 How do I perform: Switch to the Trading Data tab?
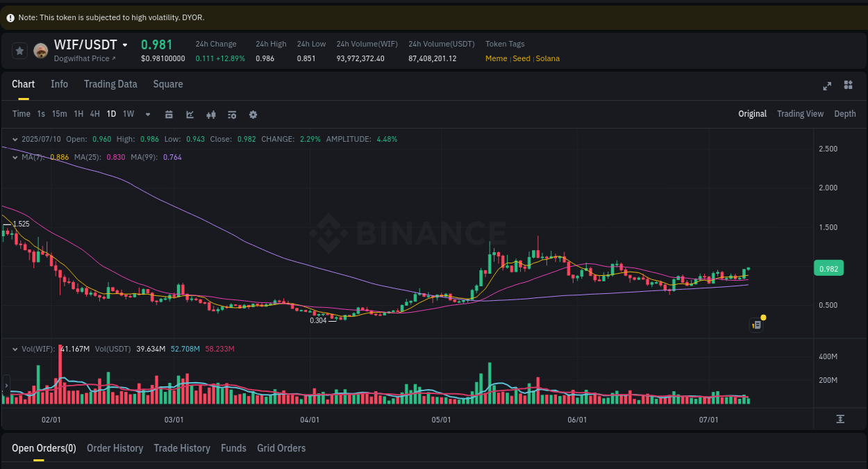(110, 84)
